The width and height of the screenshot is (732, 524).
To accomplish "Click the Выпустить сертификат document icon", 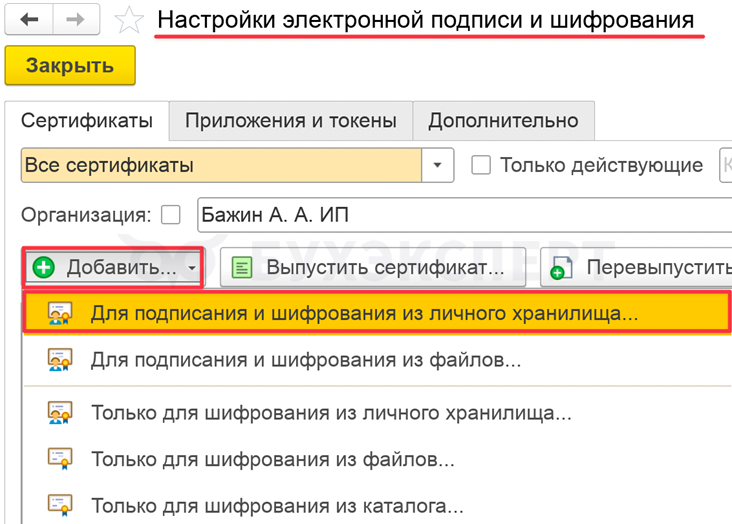I will [x=241, y=268].
